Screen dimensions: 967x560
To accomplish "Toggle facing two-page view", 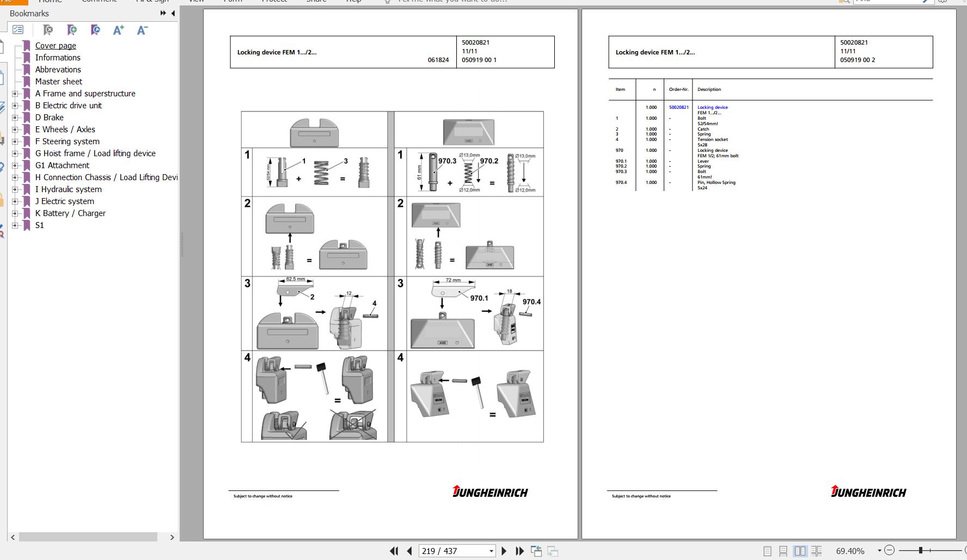I will [800, 551].
